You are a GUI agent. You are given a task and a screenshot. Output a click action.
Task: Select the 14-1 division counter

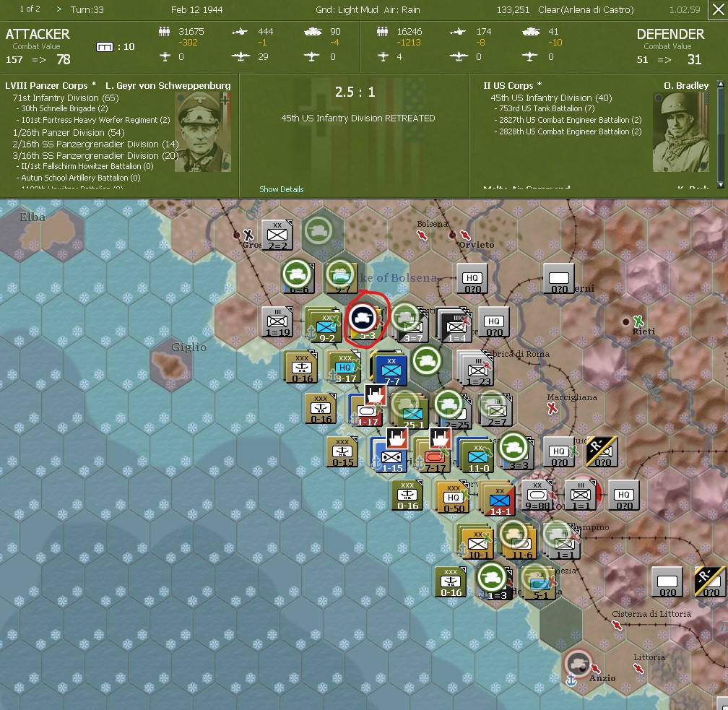click(x=500, y=500)
